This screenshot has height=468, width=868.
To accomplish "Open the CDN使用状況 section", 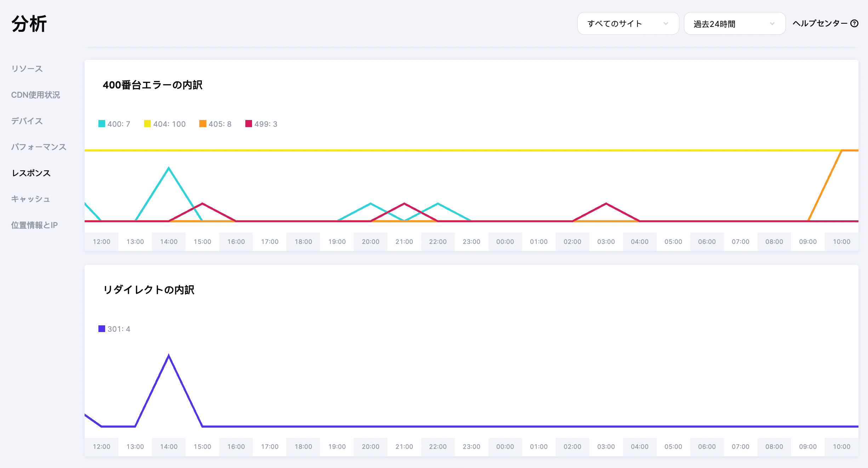I will tap(35, 95).
